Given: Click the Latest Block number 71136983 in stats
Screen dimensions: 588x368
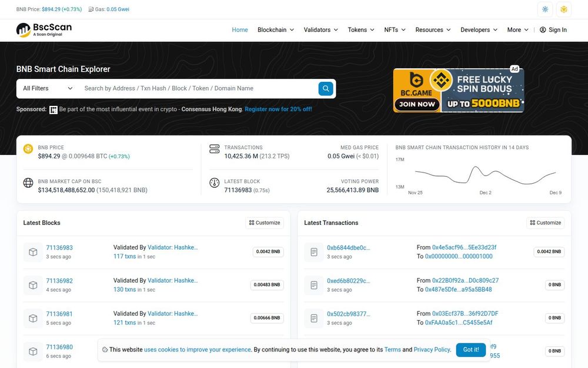Looking at the screenshot, I should [x=238, y=190].
